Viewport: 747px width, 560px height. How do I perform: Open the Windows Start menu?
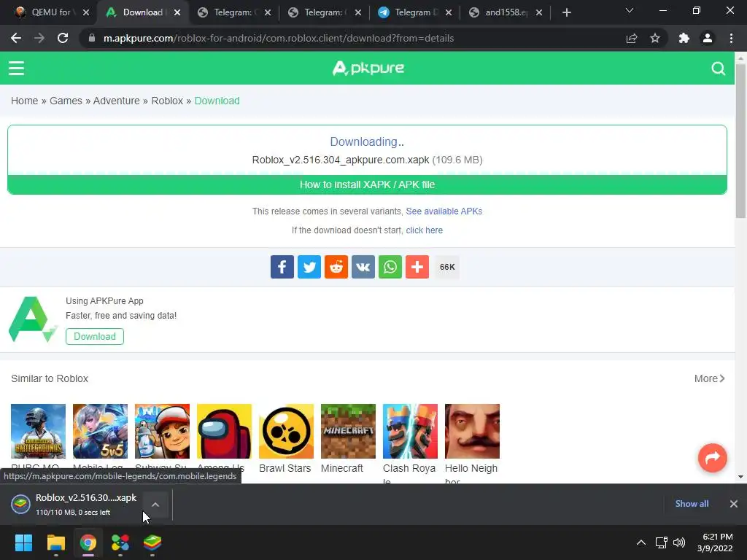(x=23, y=542)
